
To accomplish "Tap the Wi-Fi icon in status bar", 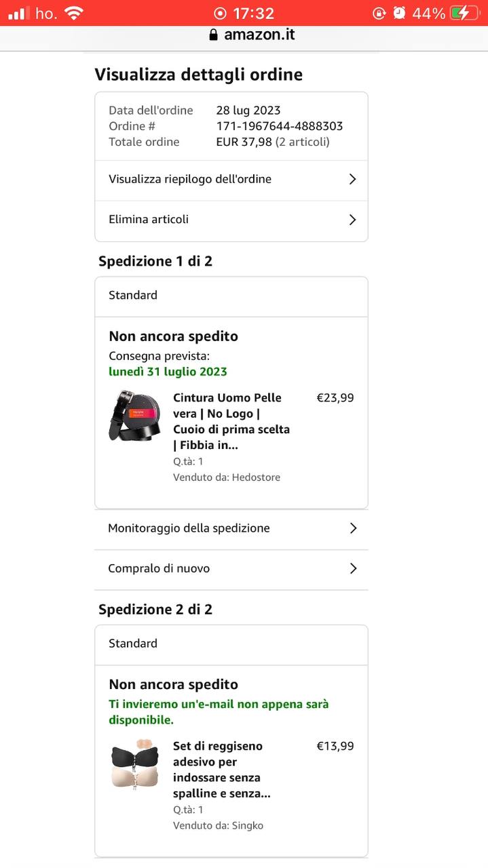I will pos(73,13).
